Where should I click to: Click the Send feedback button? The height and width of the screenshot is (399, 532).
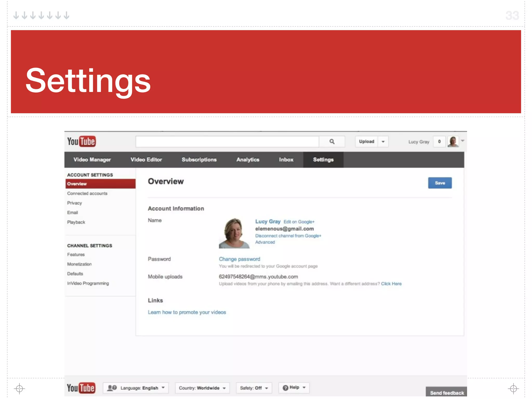click(447, 393)
